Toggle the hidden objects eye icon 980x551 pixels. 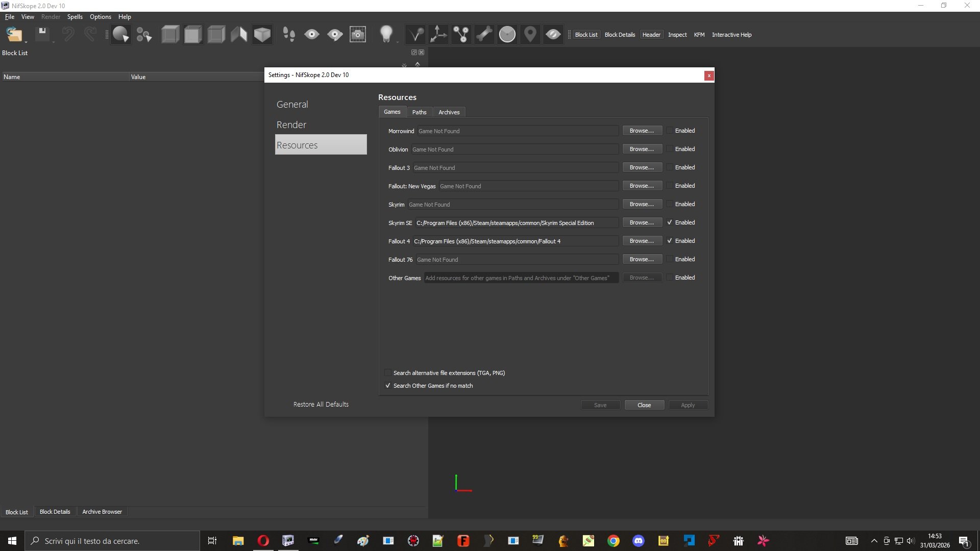click(x=553, y=35)
